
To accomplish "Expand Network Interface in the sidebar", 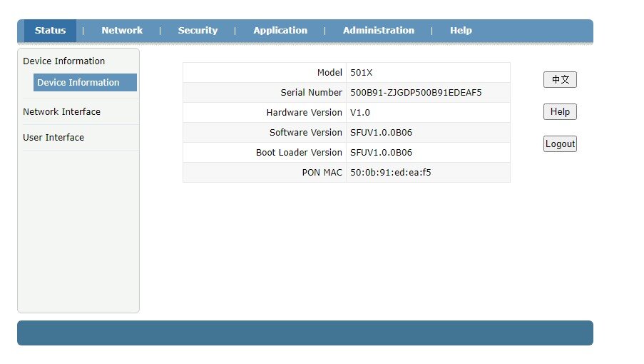I will [62, 112].
